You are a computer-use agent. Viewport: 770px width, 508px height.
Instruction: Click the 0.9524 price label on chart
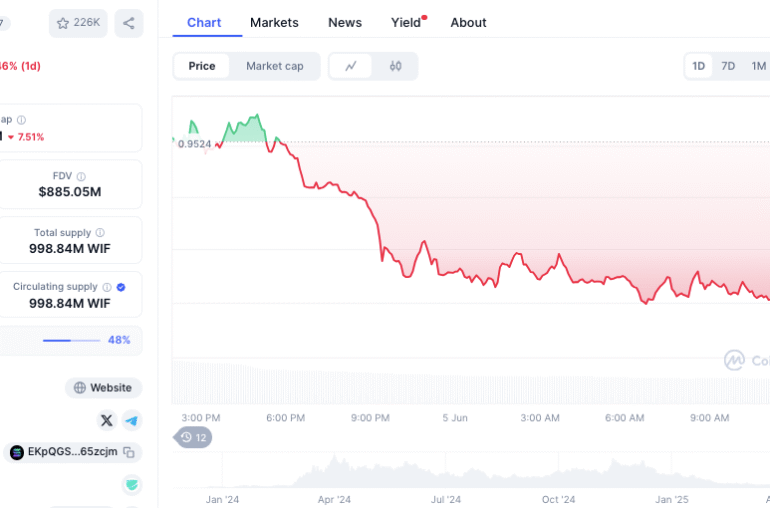(194, 144)
